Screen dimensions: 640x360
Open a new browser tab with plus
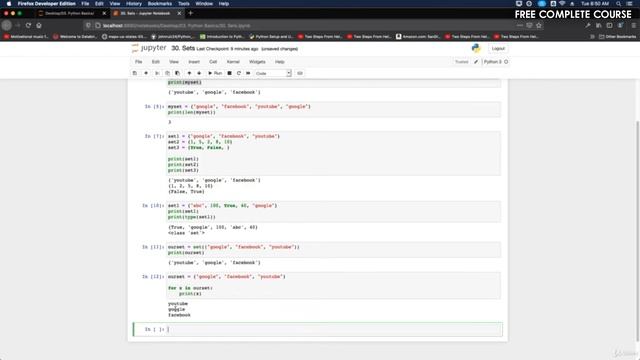pos(191,13)
